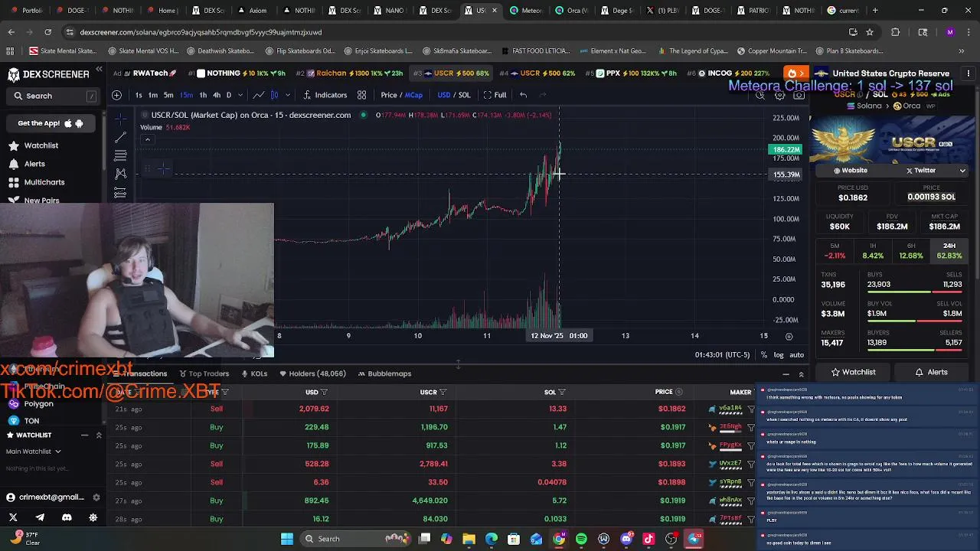
Task: Open the USCR Twitter link
Action: [x=921, y=171]
